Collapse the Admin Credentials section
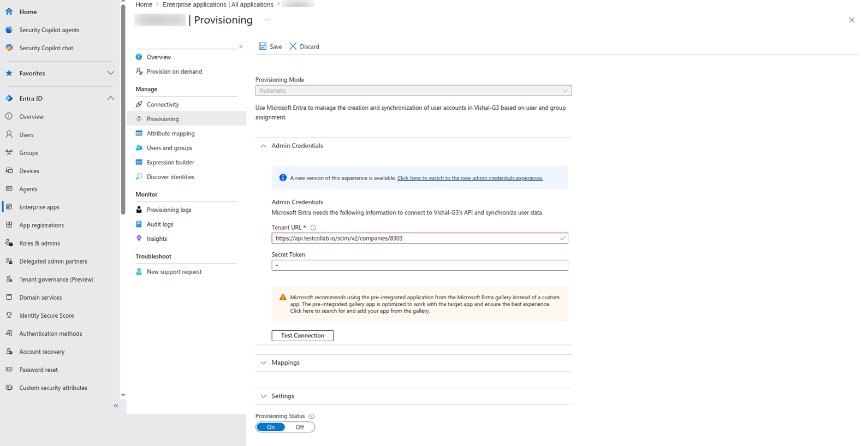The image size is (868, 446). tap(264, 146)
